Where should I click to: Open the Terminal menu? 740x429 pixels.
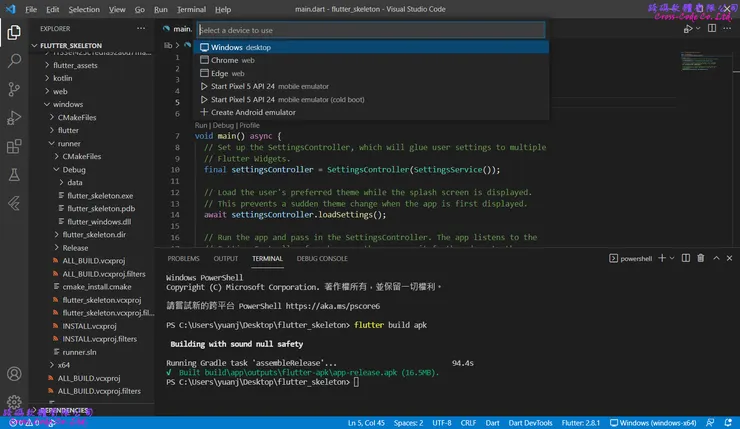(x=191, y=9)
